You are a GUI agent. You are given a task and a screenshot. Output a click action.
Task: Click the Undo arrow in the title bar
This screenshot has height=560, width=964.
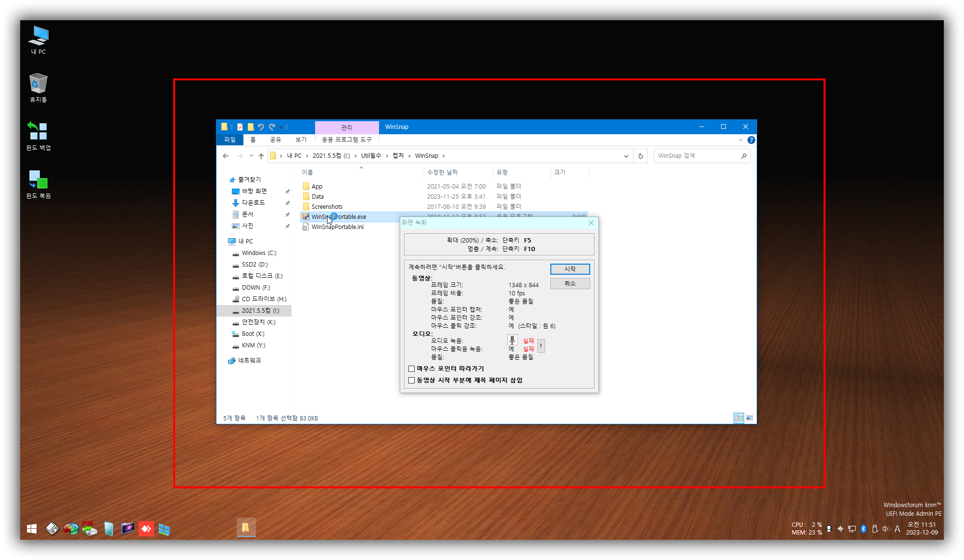point(261,127)
